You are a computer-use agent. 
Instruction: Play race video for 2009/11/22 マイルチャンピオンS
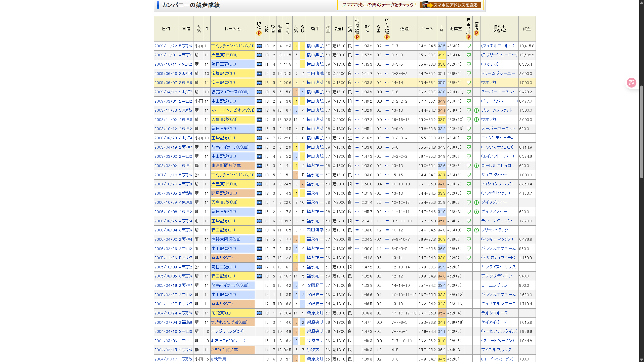click(259, 46)
